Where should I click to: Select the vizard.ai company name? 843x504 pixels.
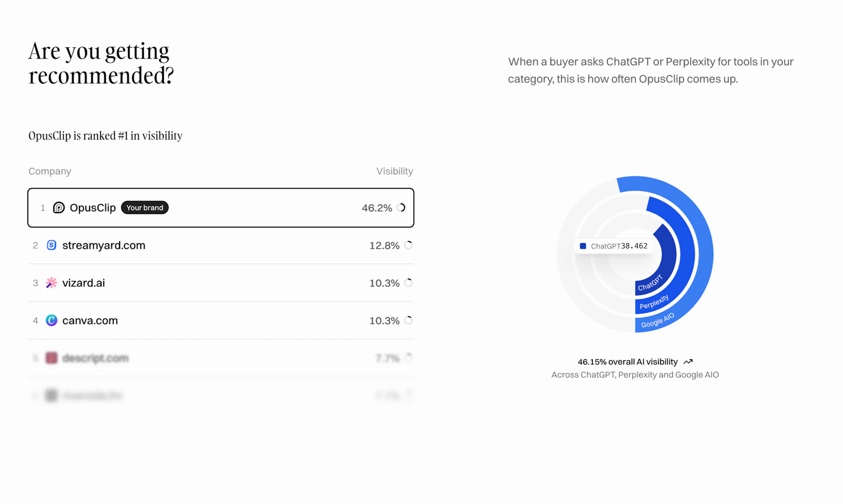click(84, 283)
